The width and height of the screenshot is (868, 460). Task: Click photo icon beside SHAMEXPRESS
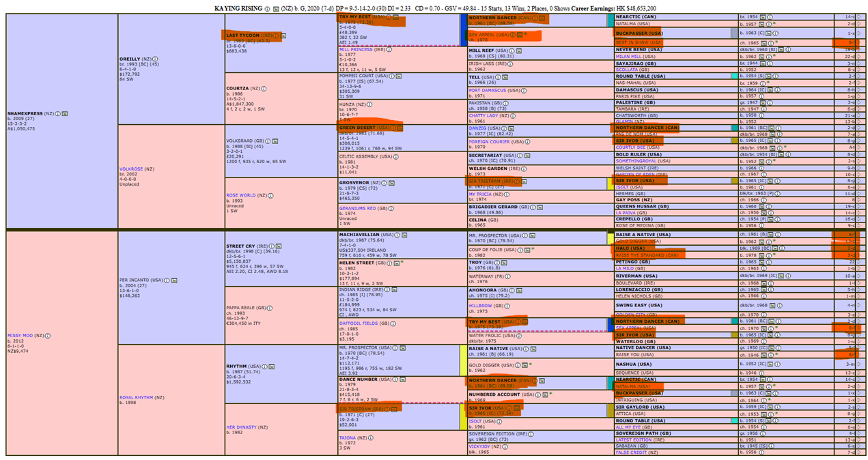(66, 113)
